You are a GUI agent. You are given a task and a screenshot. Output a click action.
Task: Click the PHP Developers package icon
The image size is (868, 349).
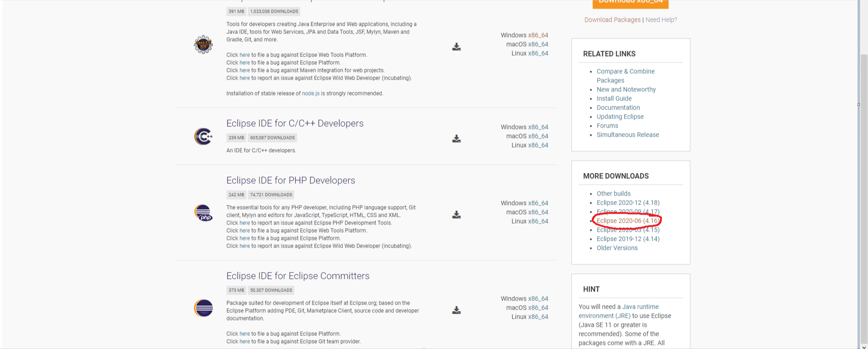pos(203,212)
